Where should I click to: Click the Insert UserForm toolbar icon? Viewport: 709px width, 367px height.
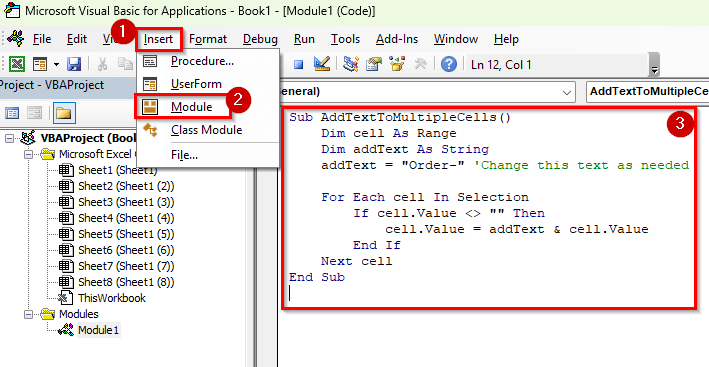pyautogui.click(x=40, y=64)
